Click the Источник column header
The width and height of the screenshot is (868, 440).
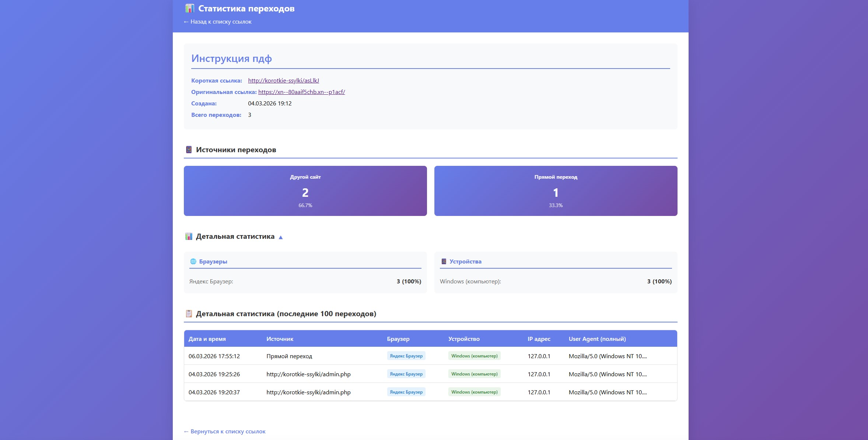280,339
